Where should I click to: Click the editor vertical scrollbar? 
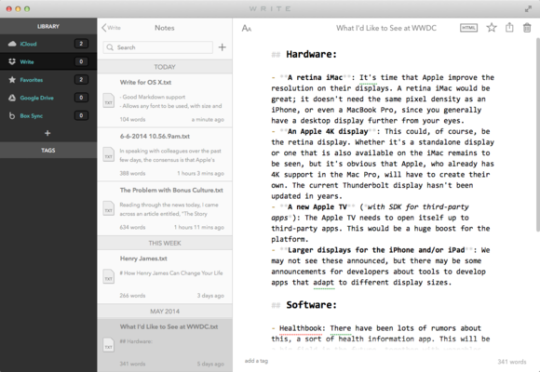[538, 134]
